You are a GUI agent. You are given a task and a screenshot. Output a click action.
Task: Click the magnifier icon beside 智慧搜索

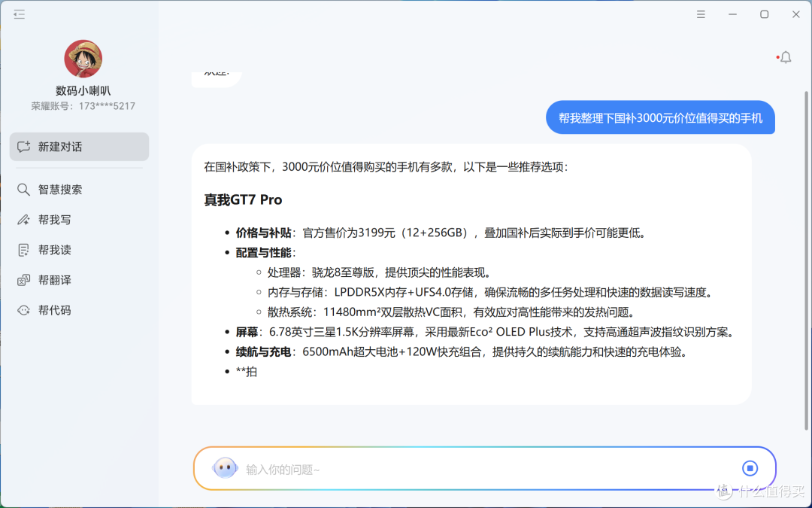23,190
